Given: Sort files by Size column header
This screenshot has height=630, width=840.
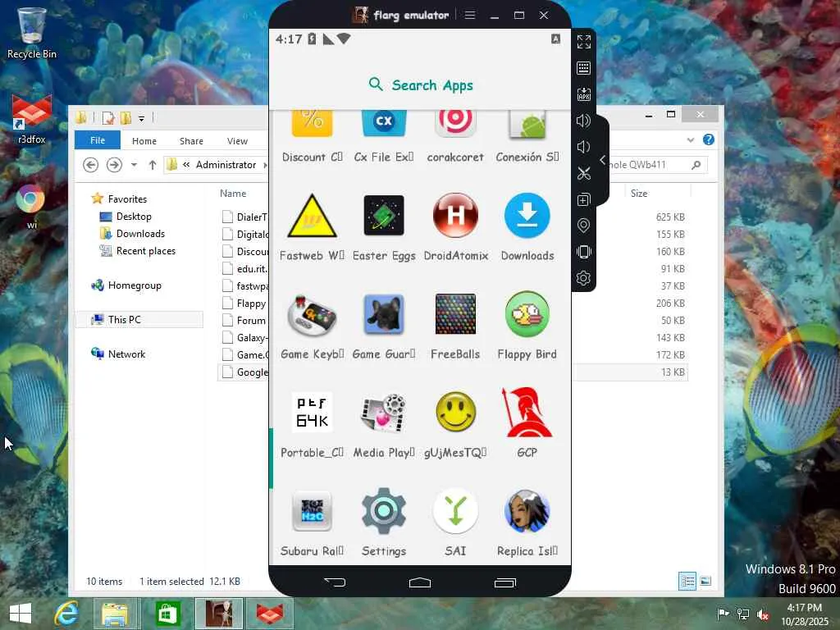Looking at the screenshot, I should click(x=639, y=194).
